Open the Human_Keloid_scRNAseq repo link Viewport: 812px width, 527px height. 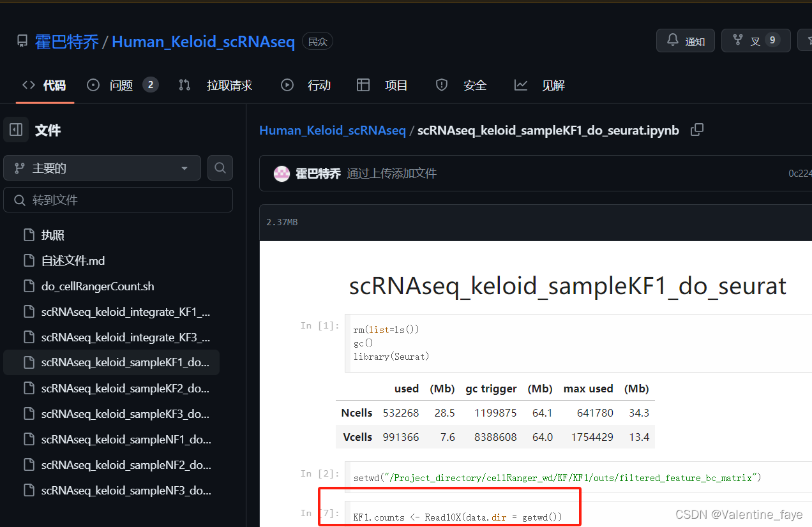[x=203, y=41]
